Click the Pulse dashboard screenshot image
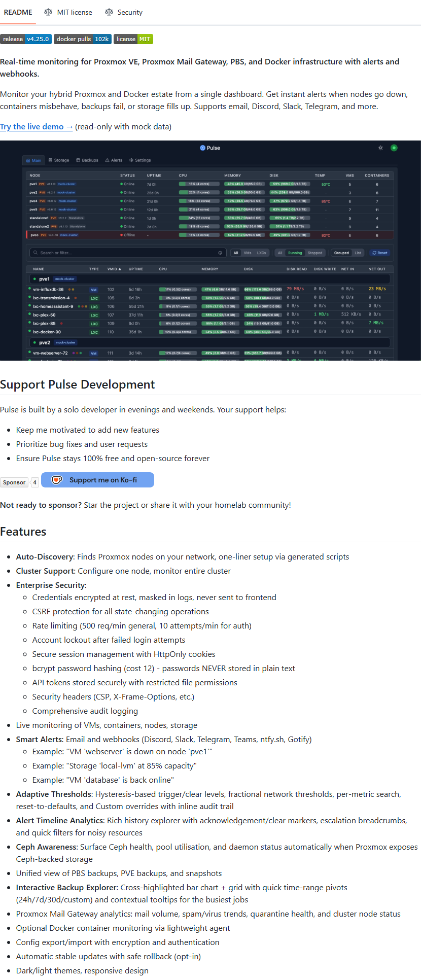 (x=210, y=251)
